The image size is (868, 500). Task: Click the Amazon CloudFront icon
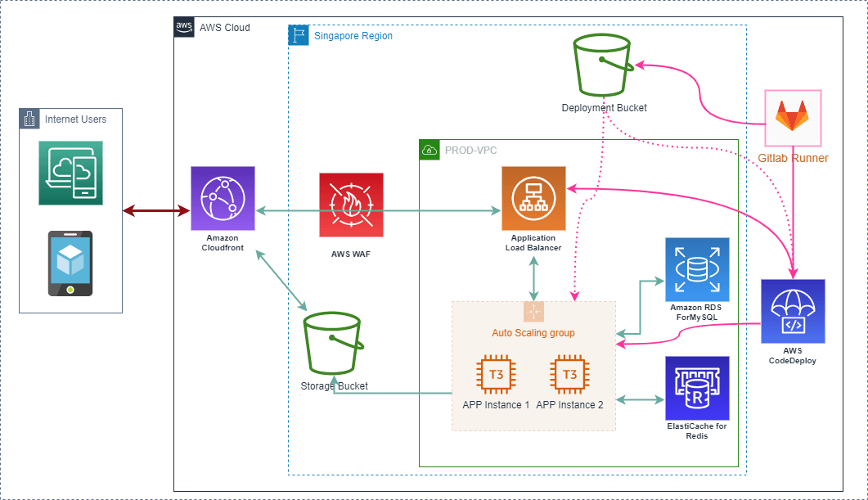tap(223, 198)
